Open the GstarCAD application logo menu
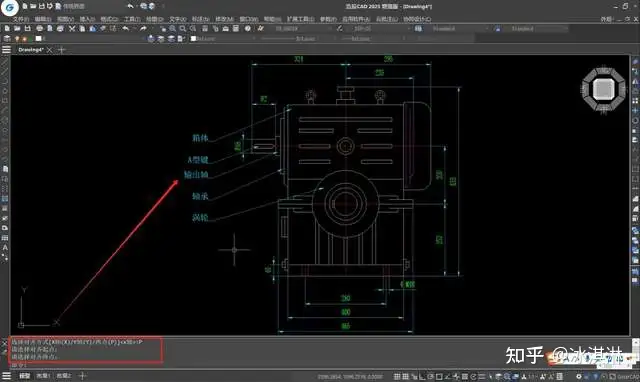This screenshot has width=640, height=382. click(x=9, y=7)
